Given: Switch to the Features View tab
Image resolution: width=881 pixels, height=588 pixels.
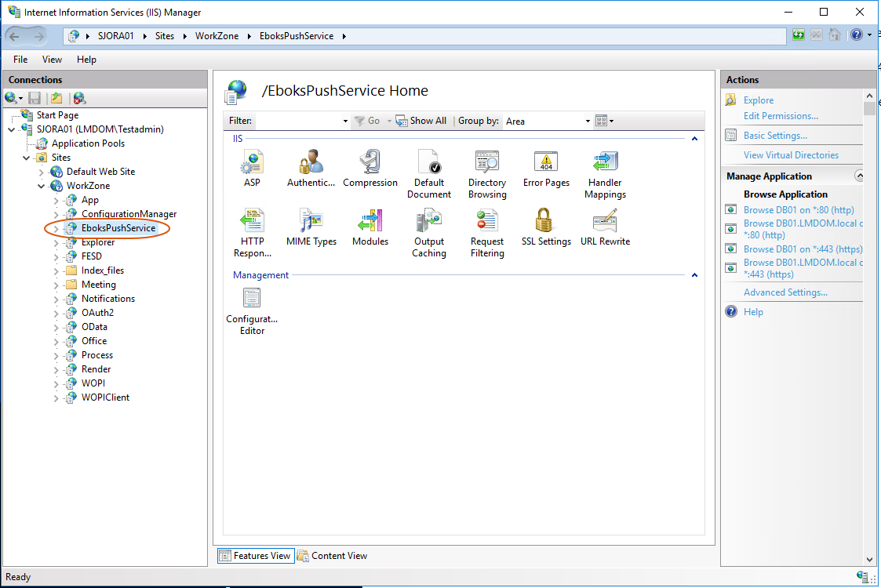Looking at the screenshot, I should (256, 555).
